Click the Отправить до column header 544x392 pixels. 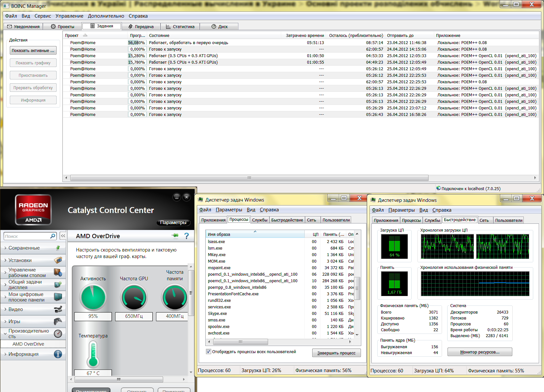pyautogui.click(x=409, y=35)
